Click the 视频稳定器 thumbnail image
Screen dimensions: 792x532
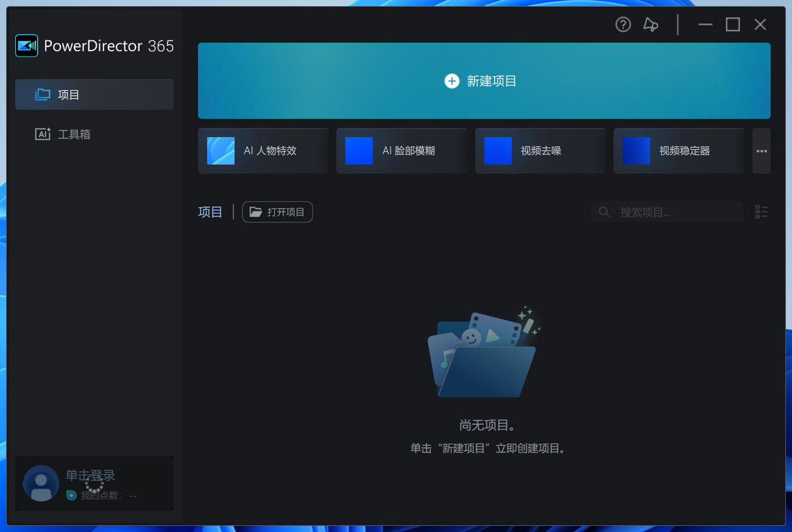pos(636,151)
